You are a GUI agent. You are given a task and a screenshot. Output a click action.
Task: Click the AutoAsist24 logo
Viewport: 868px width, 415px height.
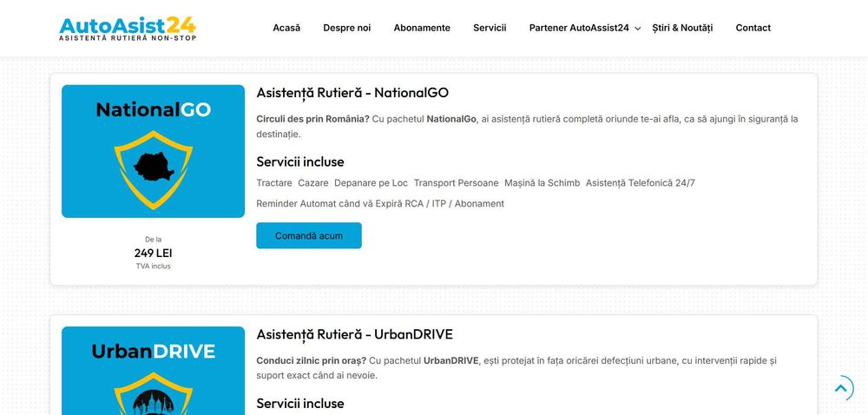[128, 28]
